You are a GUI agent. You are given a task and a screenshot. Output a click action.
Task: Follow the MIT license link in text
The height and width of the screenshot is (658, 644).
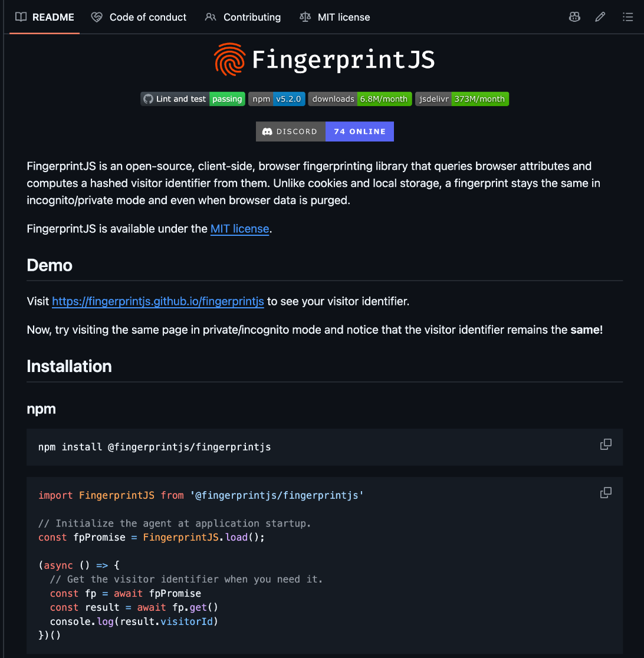pos(239,229)
